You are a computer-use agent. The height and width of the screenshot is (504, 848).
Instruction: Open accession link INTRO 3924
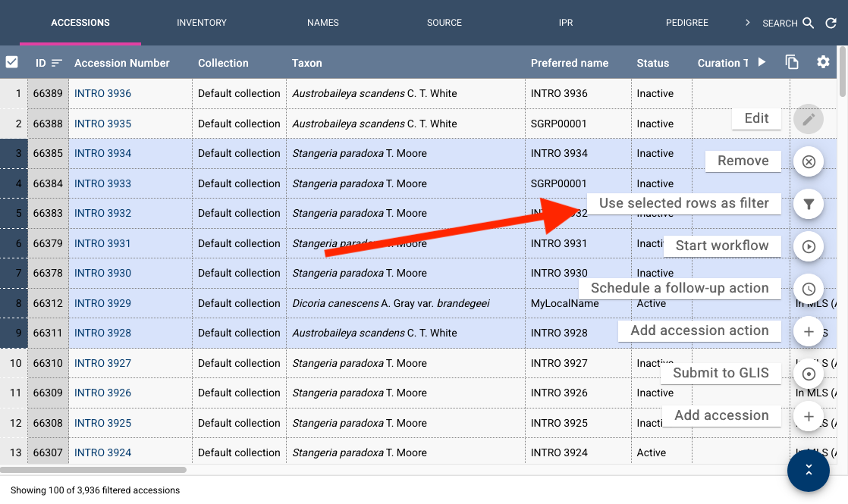[x=102, y=453]
